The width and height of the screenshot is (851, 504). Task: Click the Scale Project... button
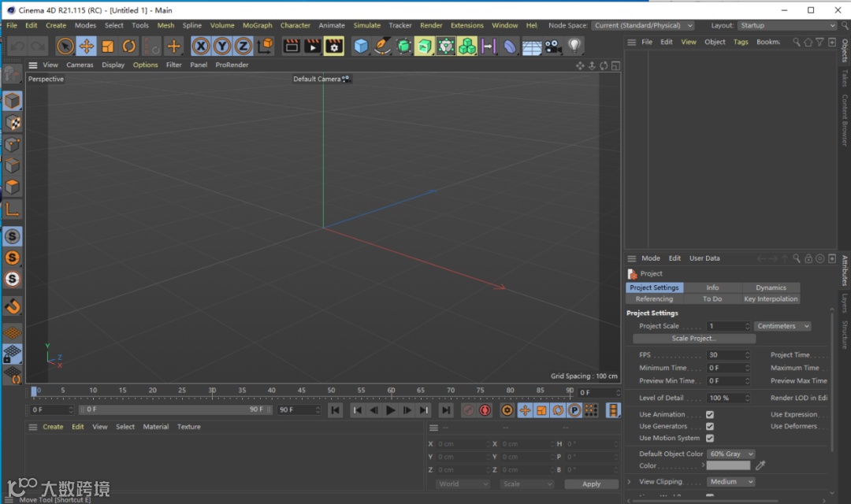click(694, 339)
